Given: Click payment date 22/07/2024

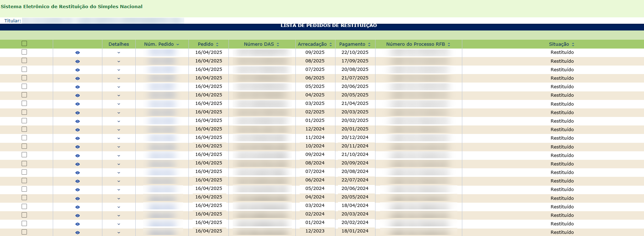Looking at the screenshot, I should click(x=355, y=180).
